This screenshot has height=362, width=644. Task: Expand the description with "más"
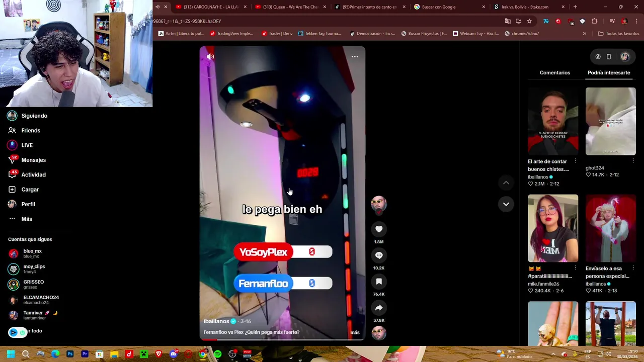click(355, 332)
